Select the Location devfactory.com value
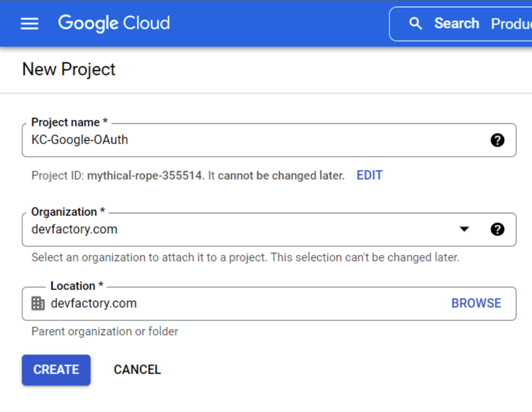532x412 pixels. pyautogui.click(x=94, y=304)
